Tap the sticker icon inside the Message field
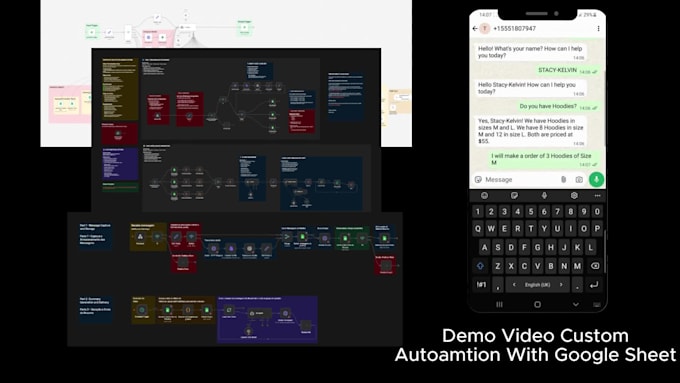The image size is (680, 383). pyautogui.click(x=478, y=180)
